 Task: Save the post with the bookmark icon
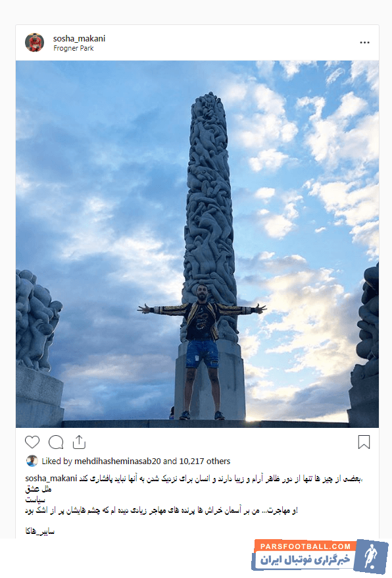[364, 442]
